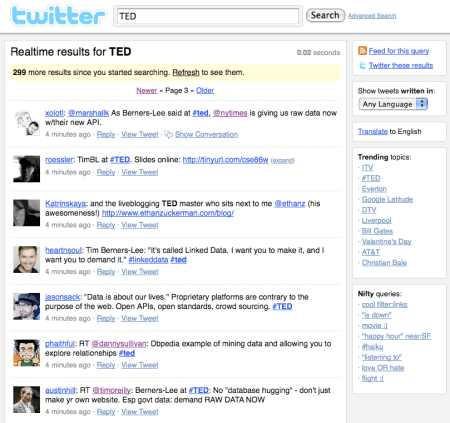450x423 pixels.
Task: Click the RSS feed icon
Action: pyautogui.click(x=362, y=51)
